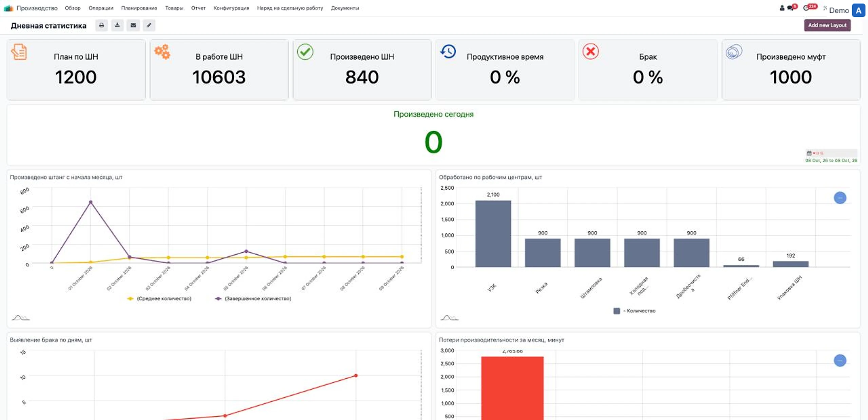This screenshot has height=420, width=868.
Task: Open the conversations icon with red badge
Action: (792, 8)
